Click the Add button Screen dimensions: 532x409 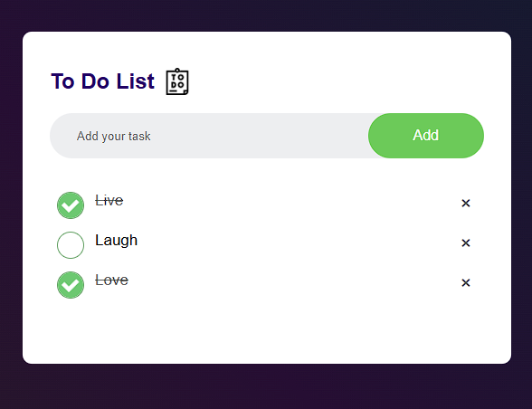click(x=426, y=136)
